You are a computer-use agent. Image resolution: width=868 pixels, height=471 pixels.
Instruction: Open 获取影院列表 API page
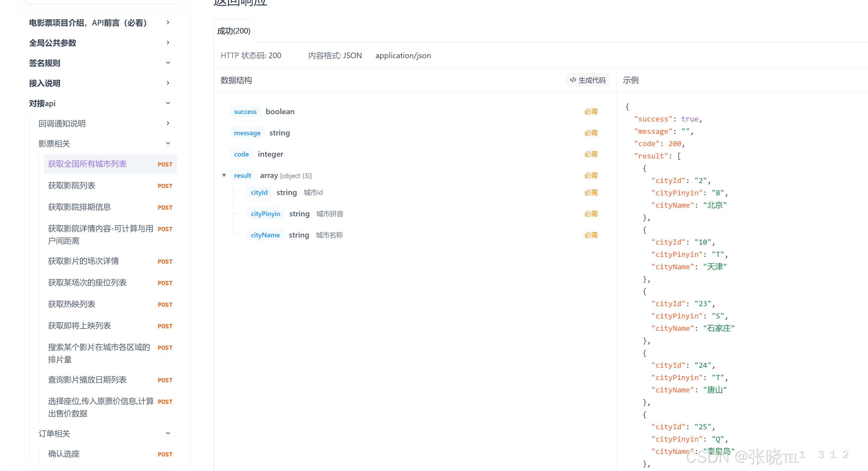72,186
